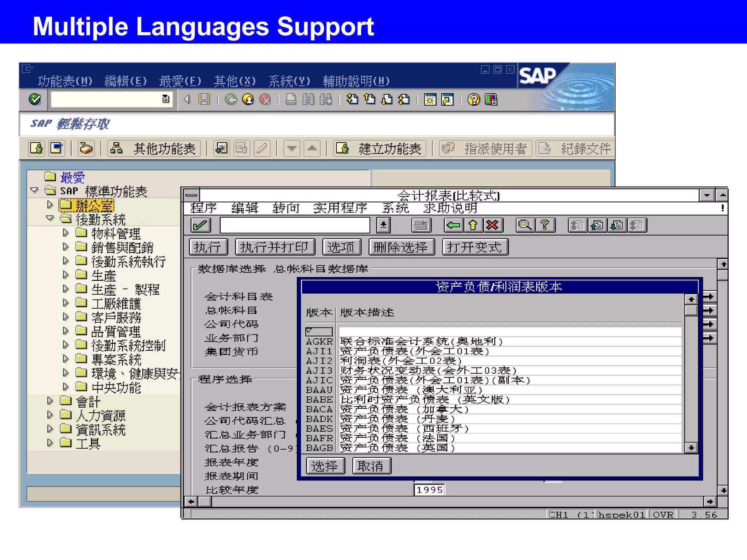Click the 删除选择 button

click(x=401, y=247)
